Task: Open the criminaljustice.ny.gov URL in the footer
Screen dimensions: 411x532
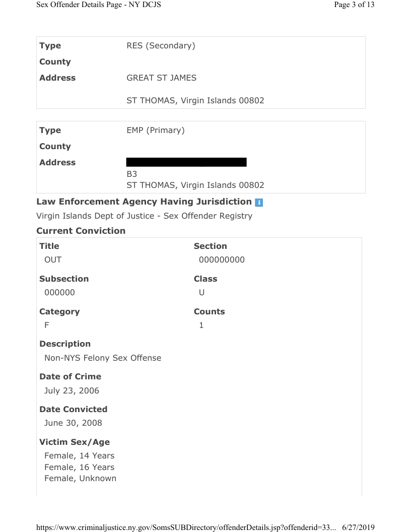Action: tap(187, 527)
